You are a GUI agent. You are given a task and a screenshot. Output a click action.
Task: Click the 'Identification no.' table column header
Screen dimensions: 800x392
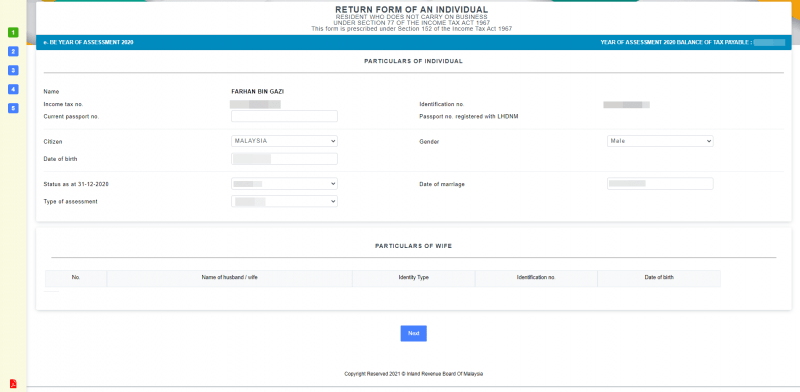click(536, 278)
